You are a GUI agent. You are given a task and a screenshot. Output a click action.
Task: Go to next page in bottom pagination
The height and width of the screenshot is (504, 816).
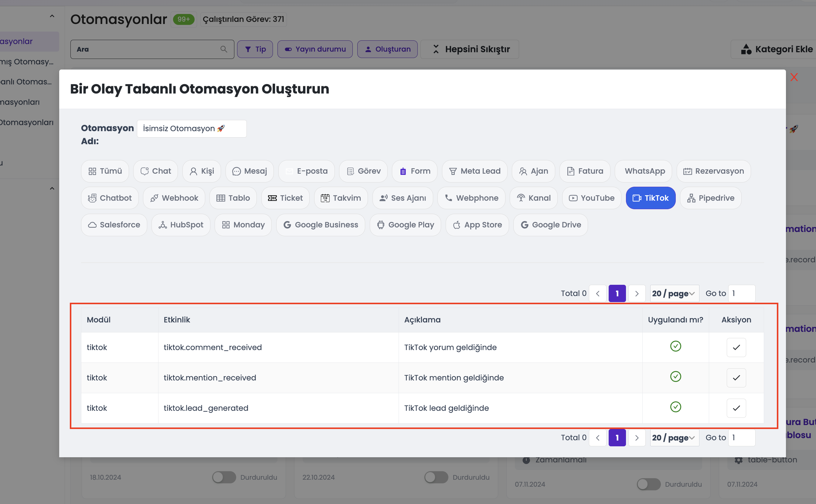pos(637,438)
